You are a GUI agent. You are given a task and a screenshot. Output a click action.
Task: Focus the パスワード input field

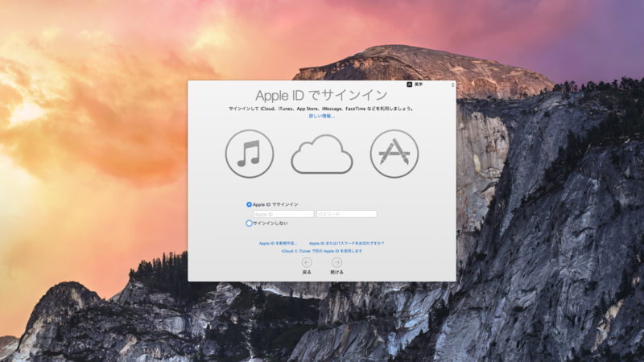347,214
